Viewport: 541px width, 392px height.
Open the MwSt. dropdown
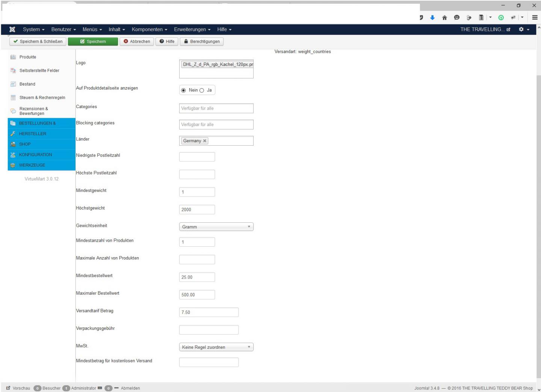(216, 347)
